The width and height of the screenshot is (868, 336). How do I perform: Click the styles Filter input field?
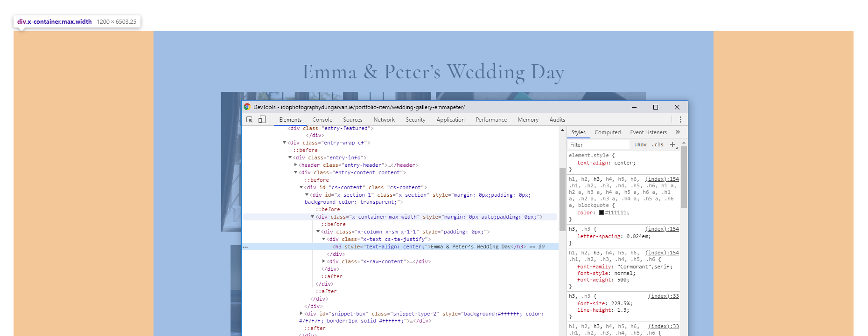point(599,145)
